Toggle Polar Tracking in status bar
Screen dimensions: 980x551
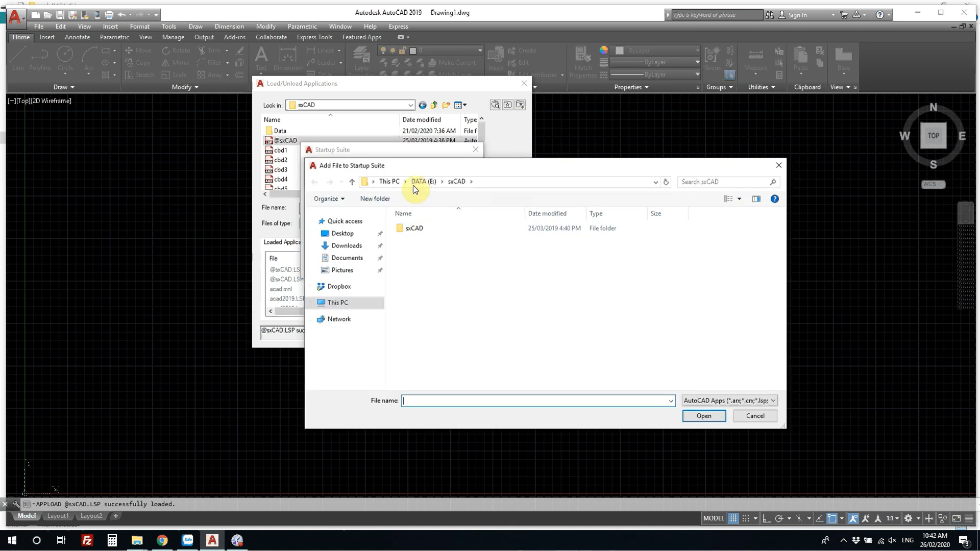pyautogui.click(x=779, y=518)
